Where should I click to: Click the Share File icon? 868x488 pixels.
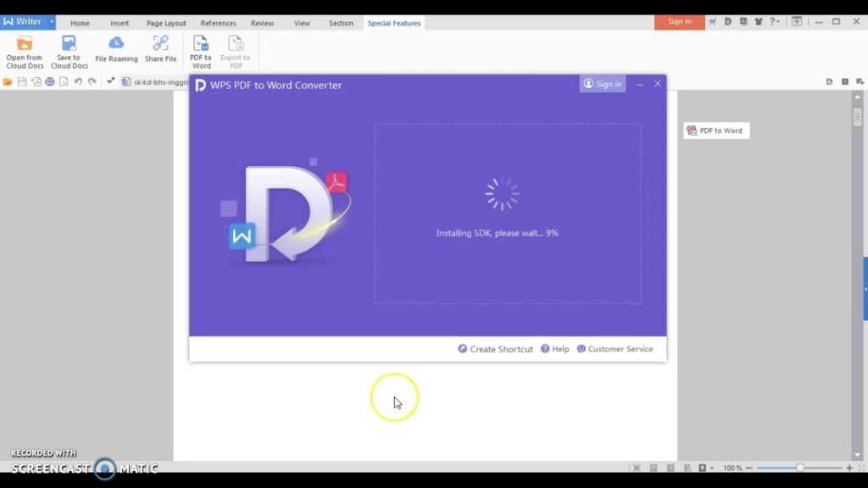(160, 50)
